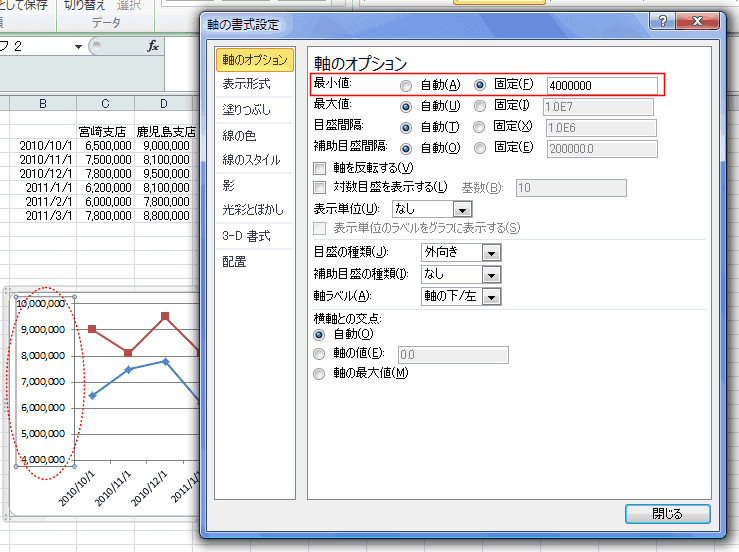Select column B header in Excel
This screenshot has height=552, width=739.
43,103
